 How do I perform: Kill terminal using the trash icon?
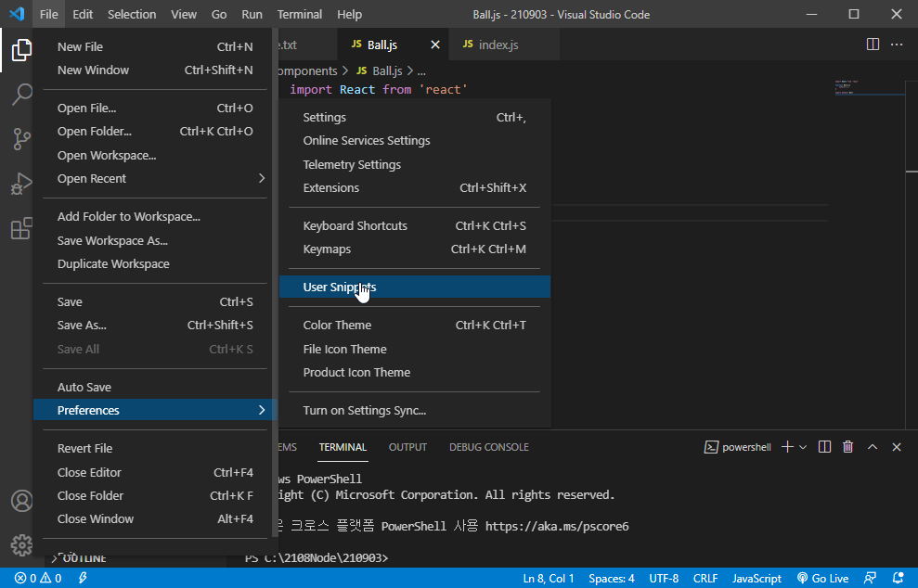point(847,447)
